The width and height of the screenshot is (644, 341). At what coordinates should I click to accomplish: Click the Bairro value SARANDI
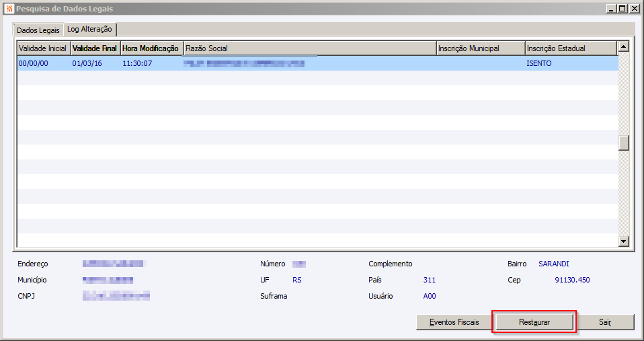point(554,264)
